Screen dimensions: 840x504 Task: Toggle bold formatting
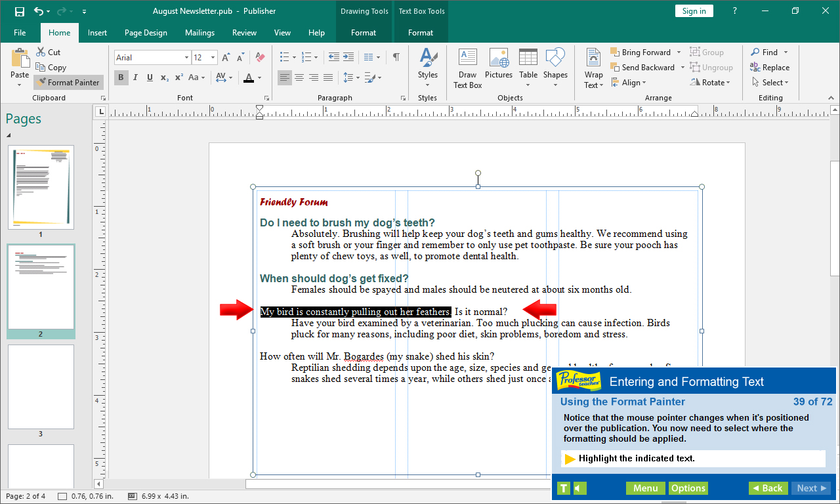(121, 77)
